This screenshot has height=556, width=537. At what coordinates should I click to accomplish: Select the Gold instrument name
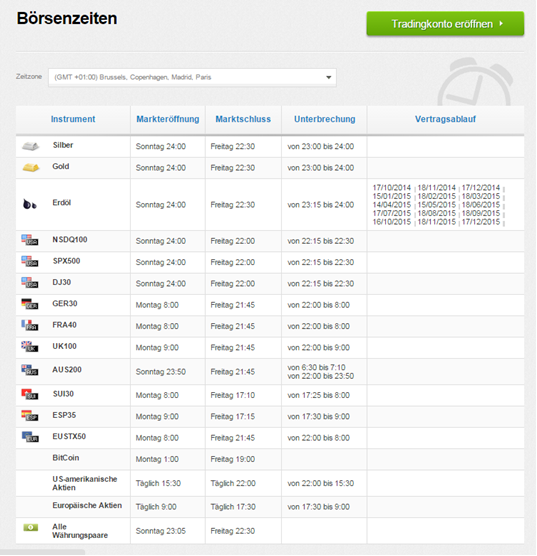click(61, 166)
